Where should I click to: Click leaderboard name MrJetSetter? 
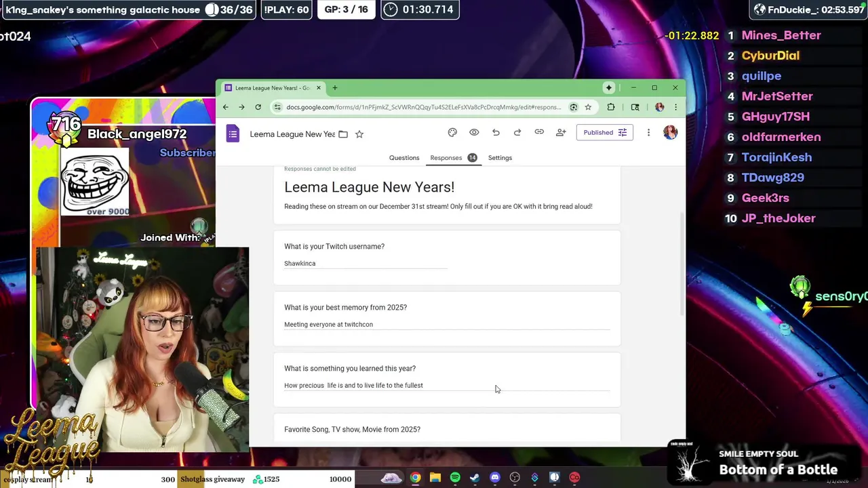point(777,96)
